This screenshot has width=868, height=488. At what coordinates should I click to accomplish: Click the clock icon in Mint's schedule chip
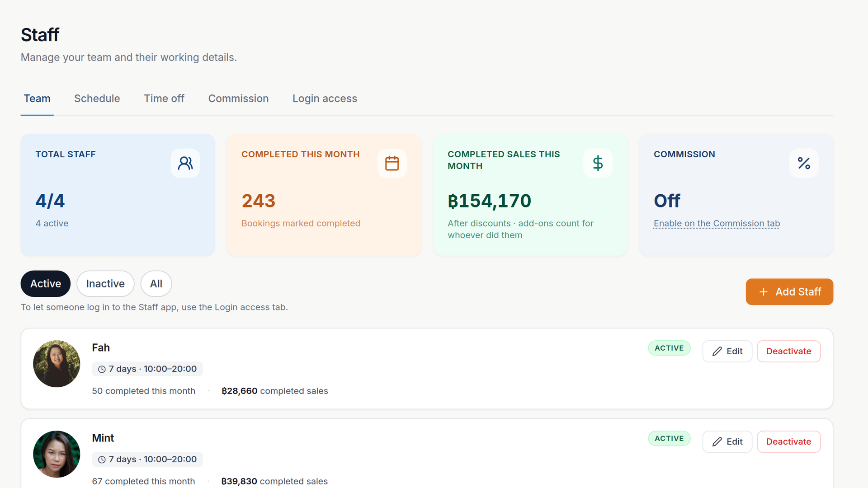102,460
